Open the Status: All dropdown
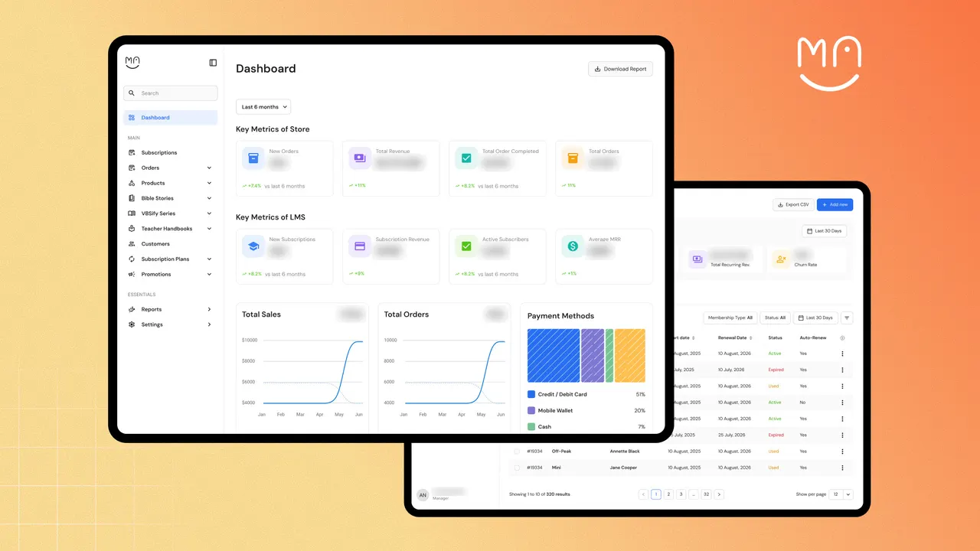 pyautogui.click(x=775, y=318)
